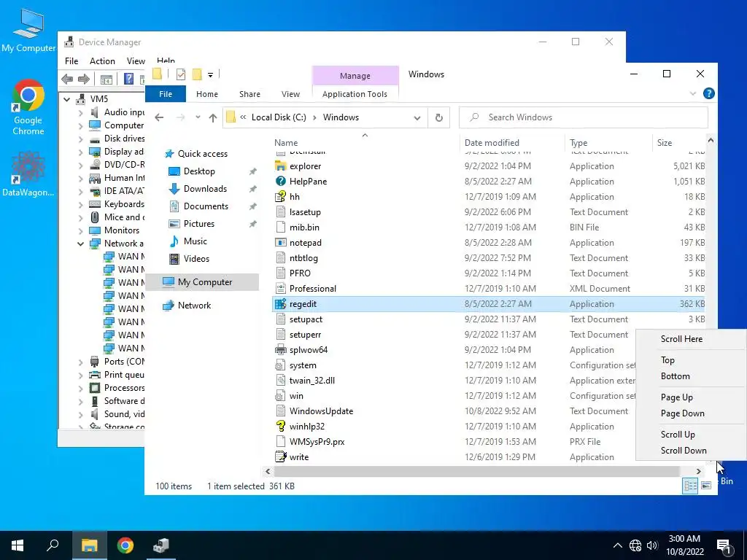Viewport: 747px width, 560px height.
Task: Open My Computer desktop icon
Action: coord(28,31)
